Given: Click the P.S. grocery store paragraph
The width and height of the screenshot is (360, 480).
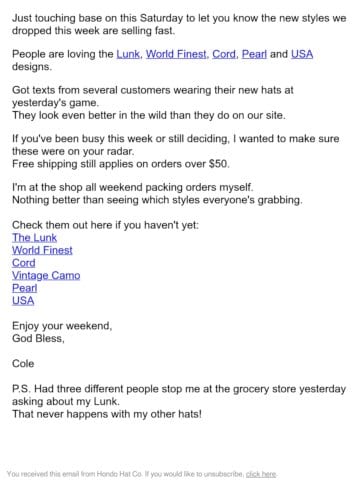Looking at the screenshot, I should 179,401.
